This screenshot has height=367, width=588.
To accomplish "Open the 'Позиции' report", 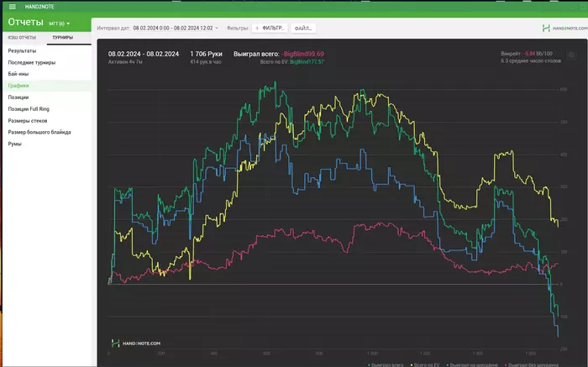I will [x=47, y=97].
